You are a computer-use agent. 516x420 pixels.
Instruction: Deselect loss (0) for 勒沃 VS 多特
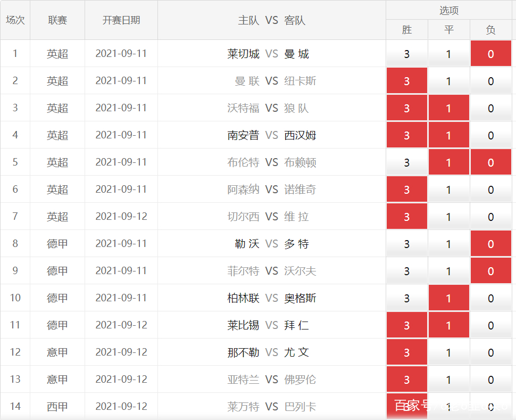[x=490, y=244]
